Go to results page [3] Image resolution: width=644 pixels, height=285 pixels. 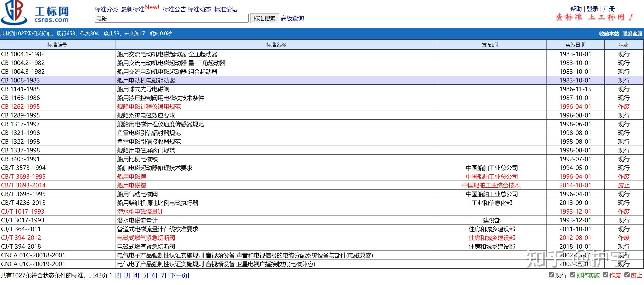coord(127,276)
